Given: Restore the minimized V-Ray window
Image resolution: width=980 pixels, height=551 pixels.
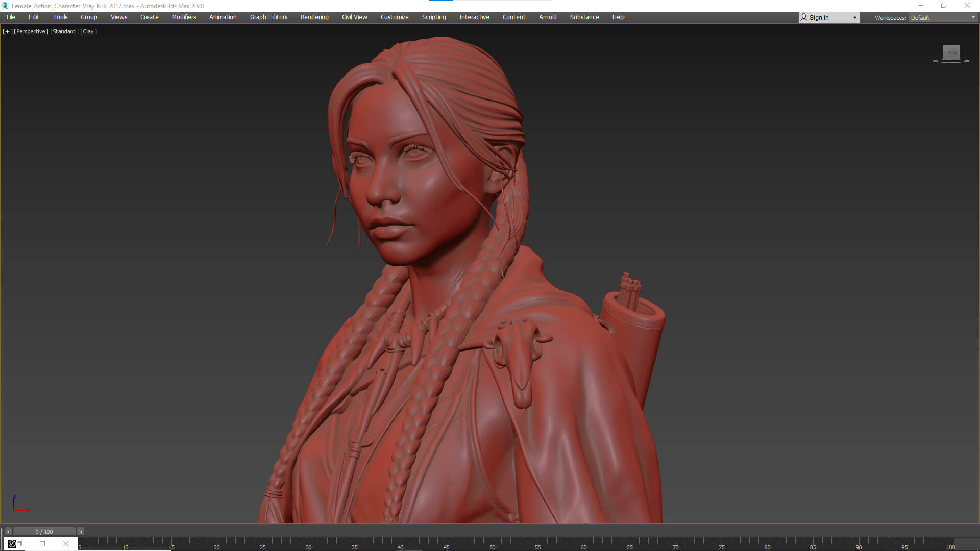Looking at the screenshot, I should click(x=19, y=544).
